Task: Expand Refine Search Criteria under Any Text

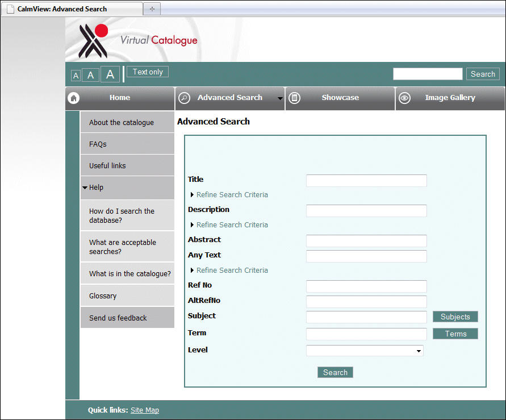Action: [x=229, y=270]
